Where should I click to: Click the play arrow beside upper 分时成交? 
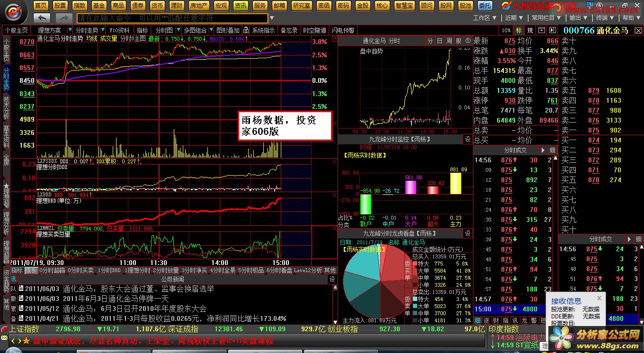(543, 150)
